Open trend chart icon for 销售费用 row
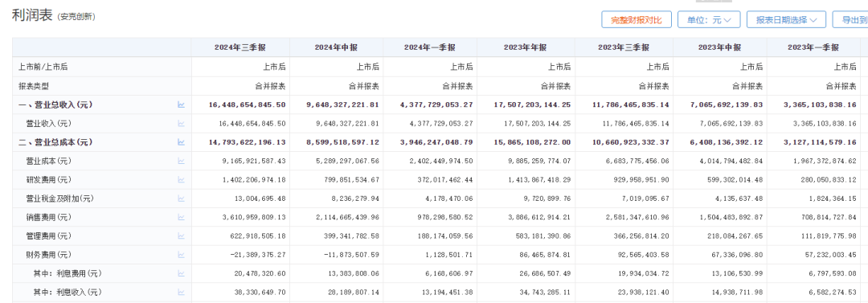The width and height of the screenshot is (868, 303). [181, 217]
